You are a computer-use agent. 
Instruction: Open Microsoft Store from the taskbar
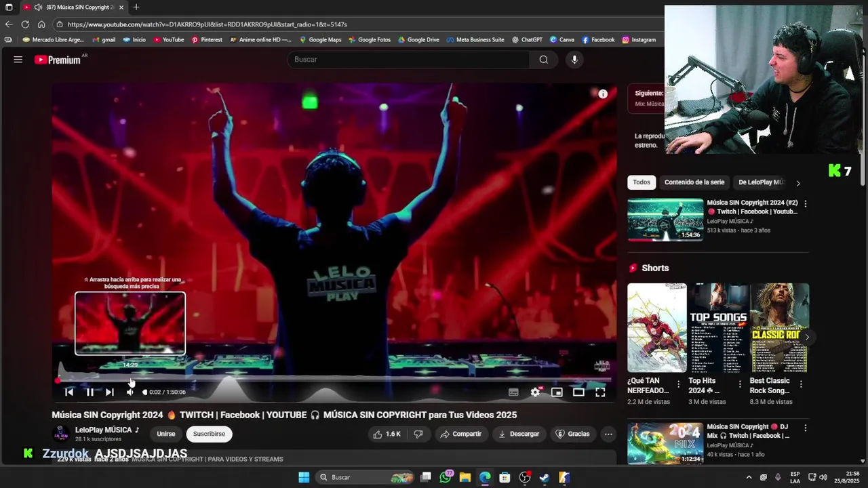coord(505,477)
